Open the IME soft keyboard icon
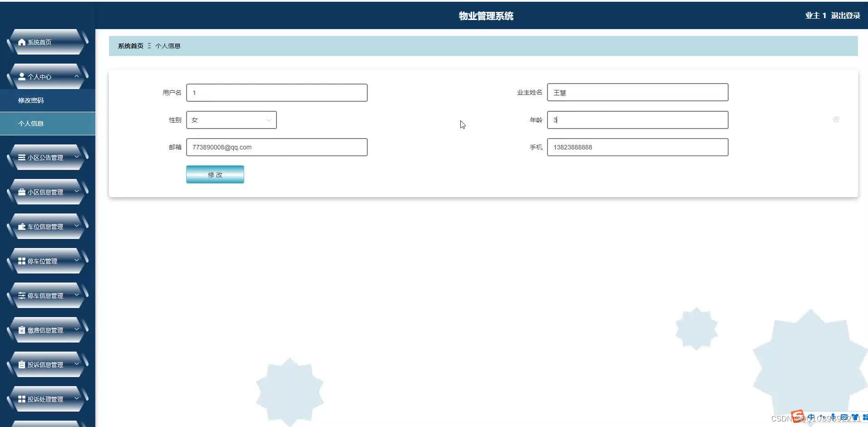868x427 pixels. 844,417
